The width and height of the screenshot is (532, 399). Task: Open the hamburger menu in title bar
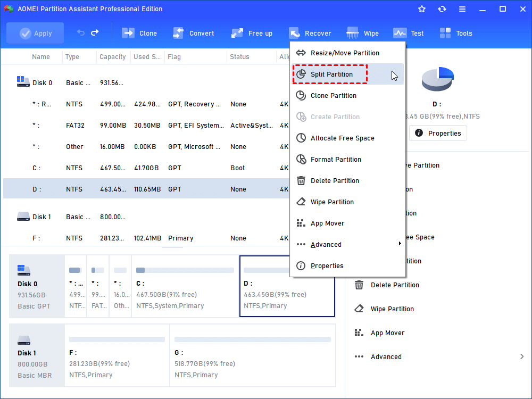(462, 9)
